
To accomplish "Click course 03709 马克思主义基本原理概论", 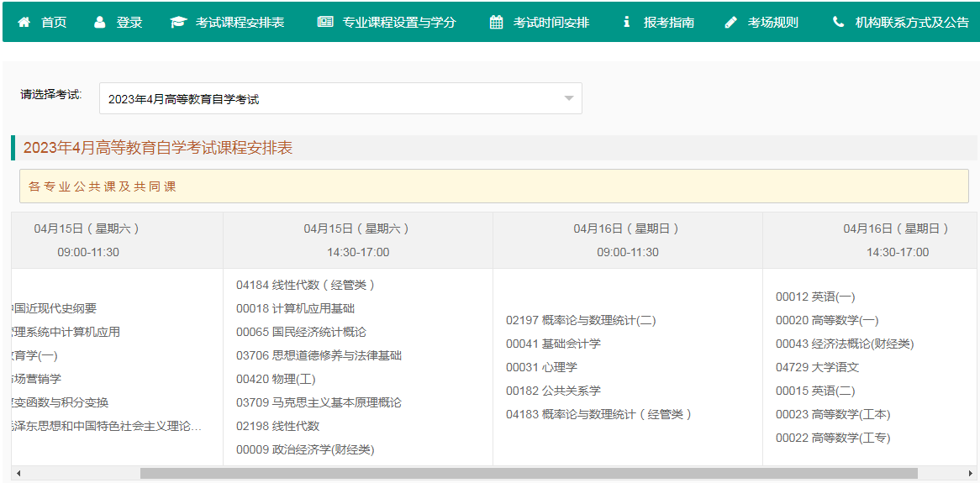I will tap(319, 402).
